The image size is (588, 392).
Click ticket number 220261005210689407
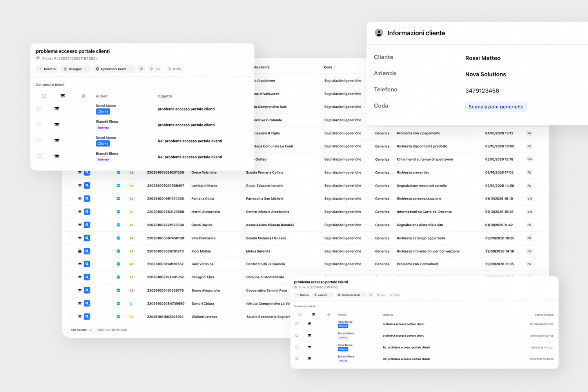pyautogui.click(x=165, y=186)
